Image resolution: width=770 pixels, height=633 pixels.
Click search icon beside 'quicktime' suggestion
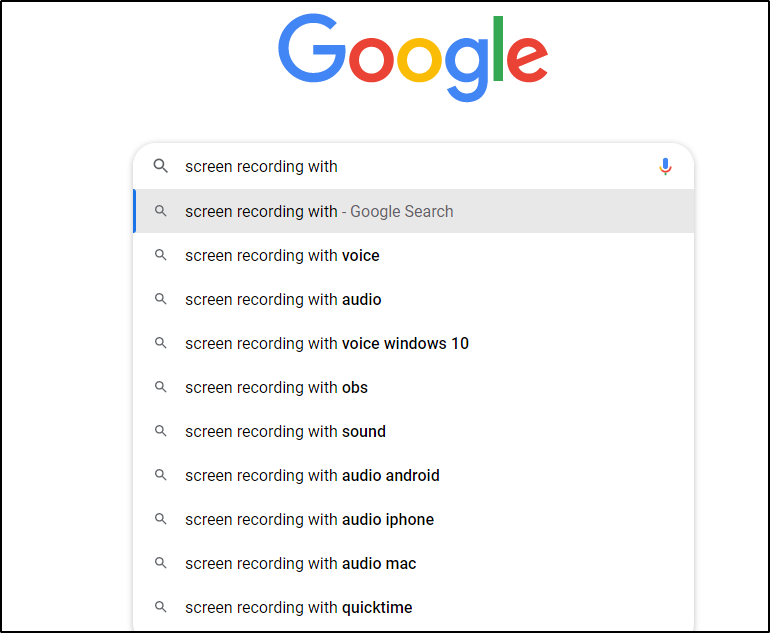point(160,607)
